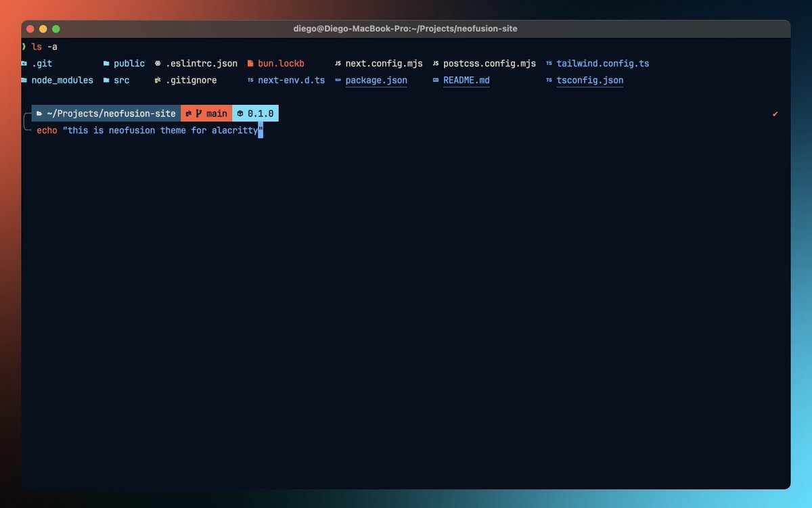Click the echo command word
The width and height of the screenshot is (812, 508).
pos(47,130)
